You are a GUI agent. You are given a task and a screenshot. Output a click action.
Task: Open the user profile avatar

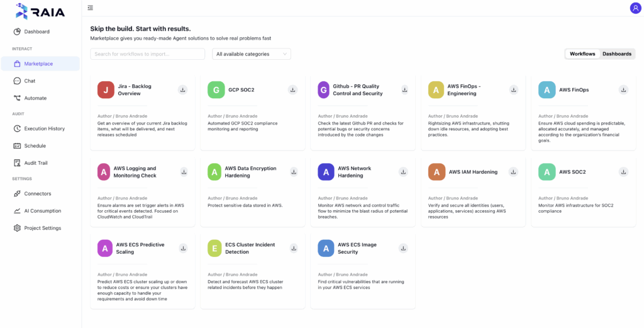(x=636, y=8)
